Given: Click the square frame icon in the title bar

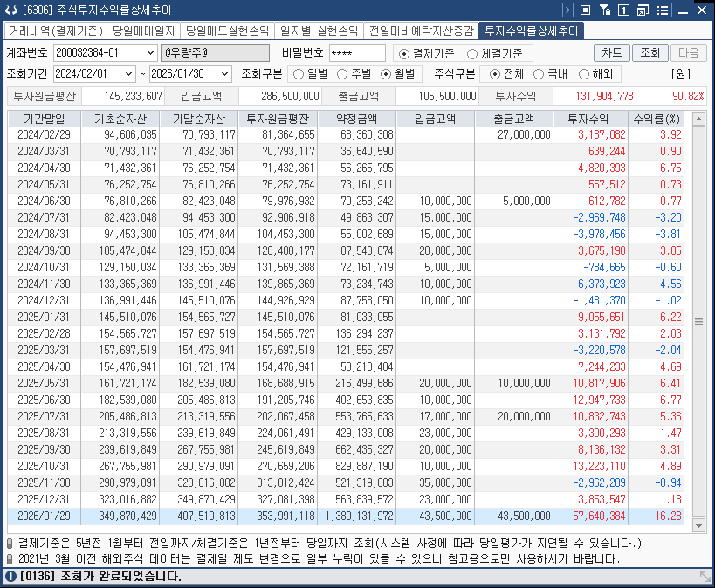Looking at the screenshot, I should pos(586,10).
